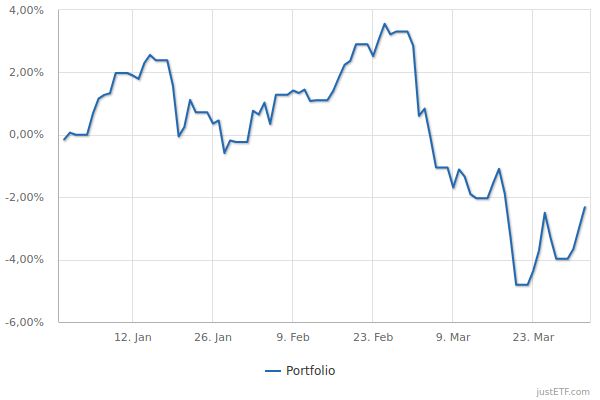
Task: Click the blue Portfolio legend line marker
Action: (x=273, y=371)
